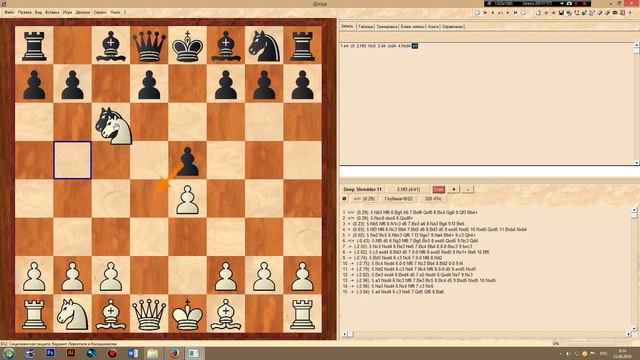Select engine line 7 with 5.Nc3 Nxd4
The height and width of the screenshot is (360, 640).
(407, 247)
